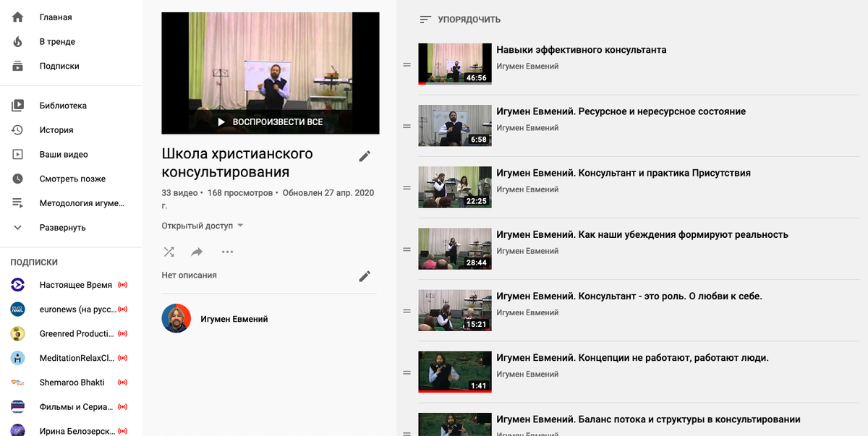Click live indicator beside Настоящее Время
Screen dimensions: 868x436
click(x=122, y=285)
